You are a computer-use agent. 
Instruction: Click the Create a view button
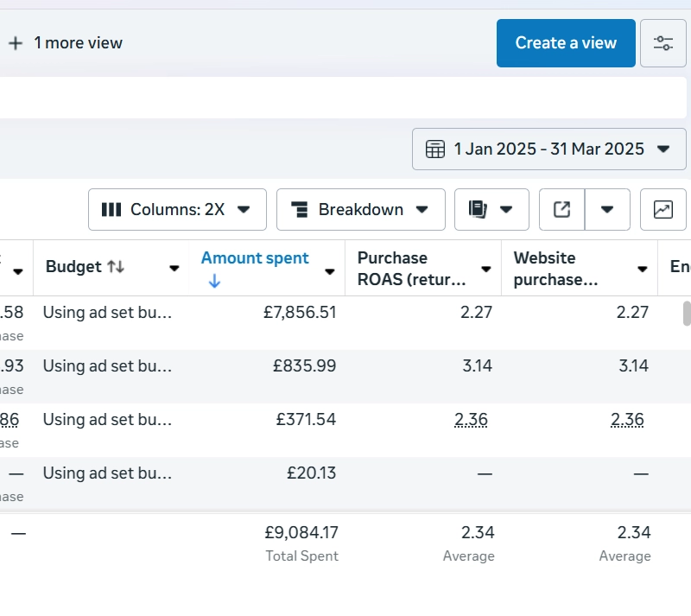pyautogui.click(x=566, y=43)
